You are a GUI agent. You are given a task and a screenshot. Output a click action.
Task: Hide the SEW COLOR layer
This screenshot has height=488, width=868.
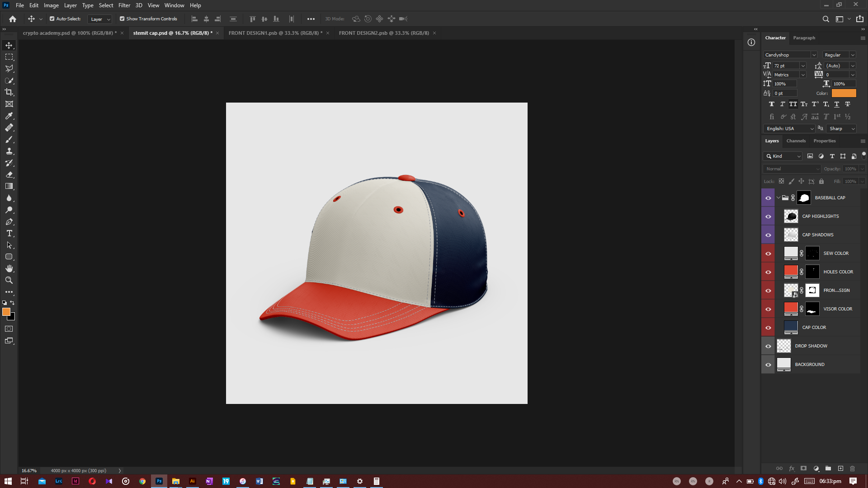[768, 253]
